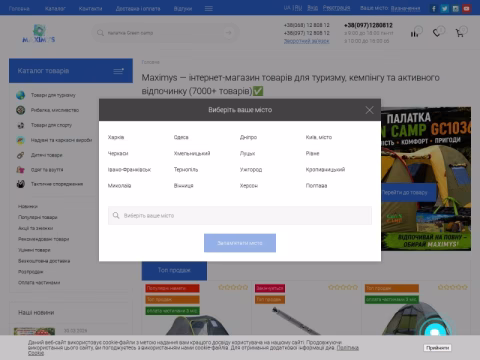
Task: Toggle the Каталог товарів menu icon
Action: coord(118,71)
